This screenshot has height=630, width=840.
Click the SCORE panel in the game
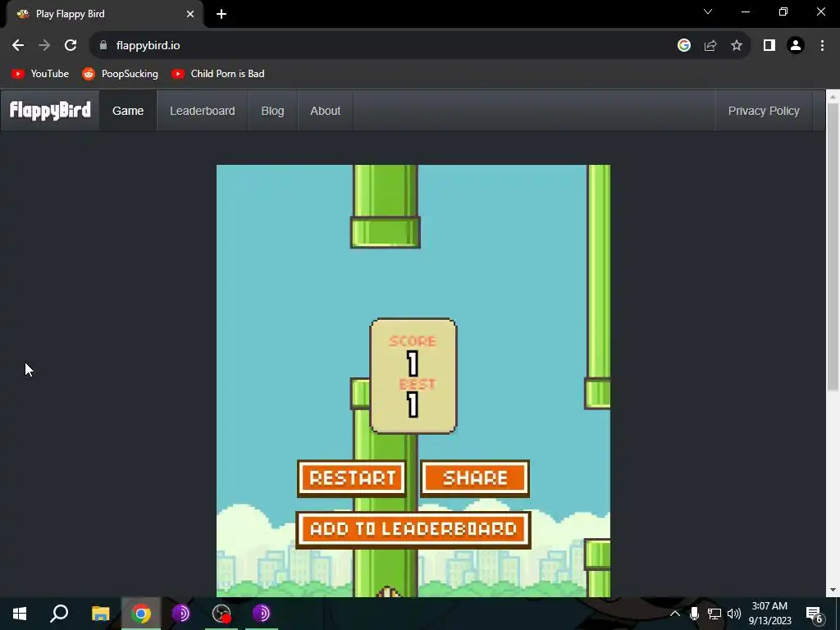coord(413,376)
